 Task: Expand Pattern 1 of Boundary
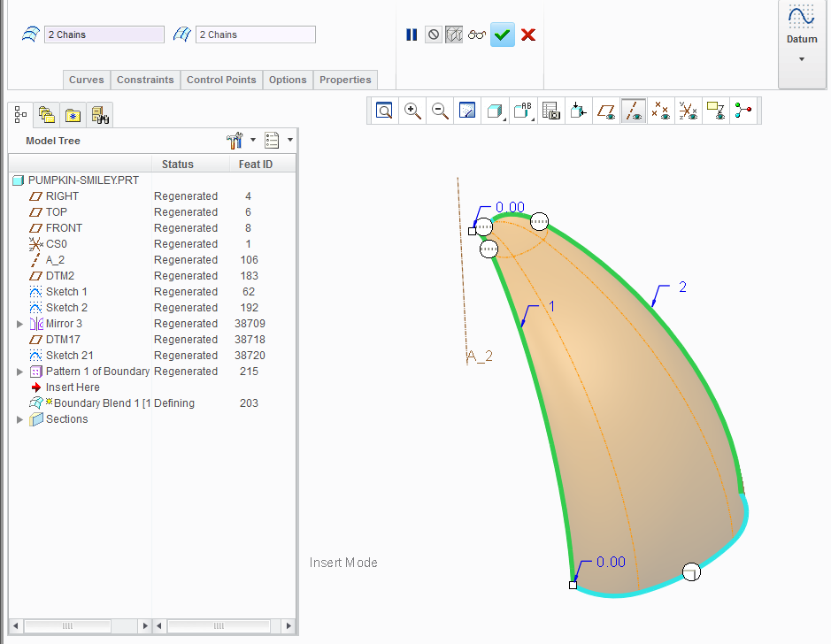click(19, 372)
